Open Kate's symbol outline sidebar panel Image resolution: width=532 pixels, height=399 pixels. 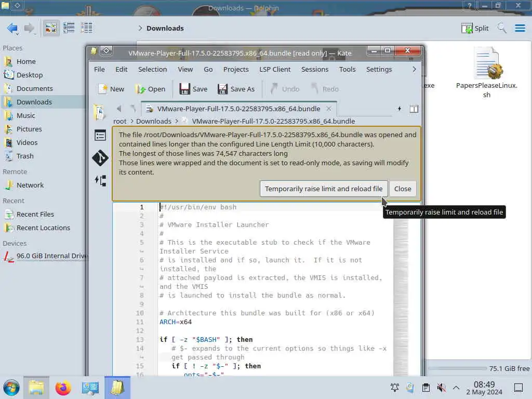(100, 136)
